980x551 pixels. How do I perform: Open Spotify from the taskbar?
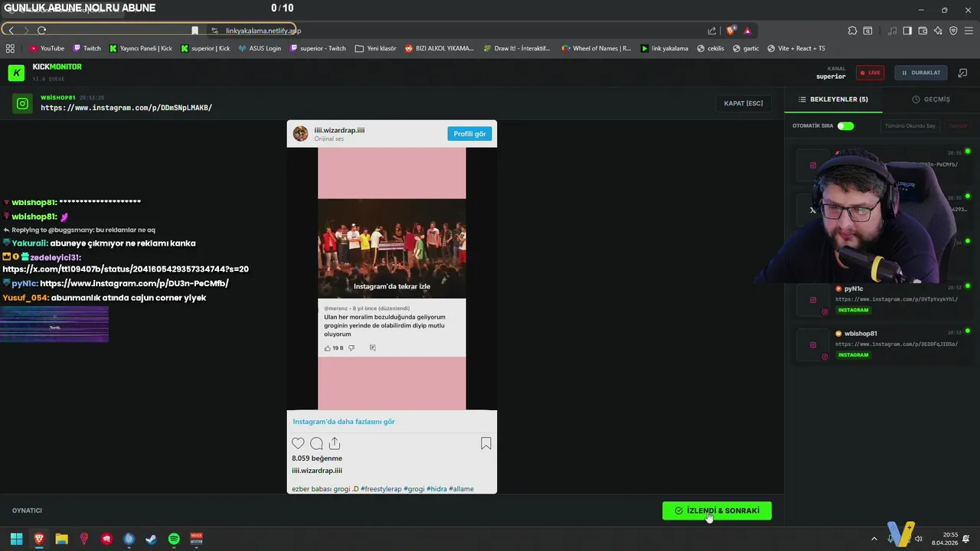[x=174, y=539]
